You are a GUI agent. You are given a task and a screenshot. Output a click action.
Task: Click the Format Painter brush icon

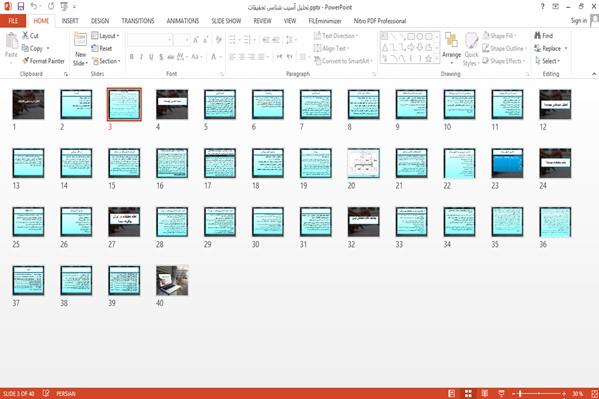26,61
